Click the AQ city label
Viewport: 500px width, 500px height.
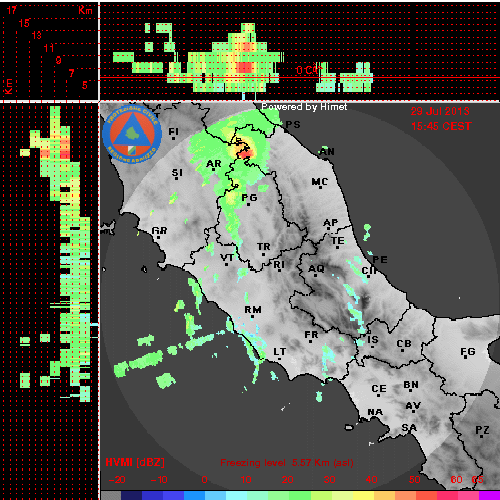coord(316,269)
